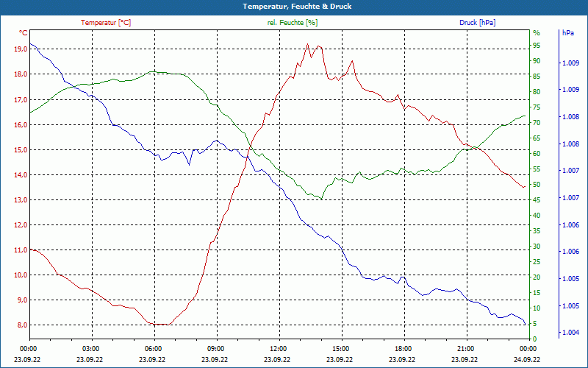
Task: Click the green '15' humidity axis value
Action: [x=537, y=293]
